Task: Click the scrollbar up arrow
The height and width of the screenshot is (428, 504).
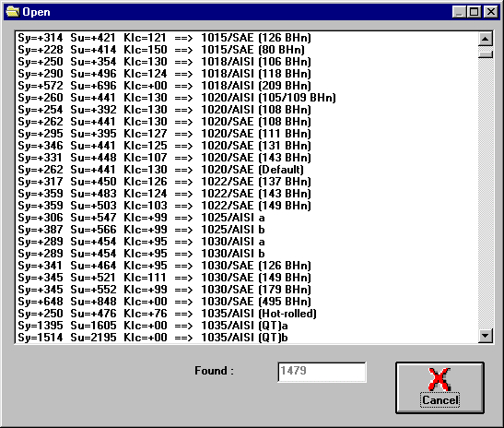Action: (486, 39)
